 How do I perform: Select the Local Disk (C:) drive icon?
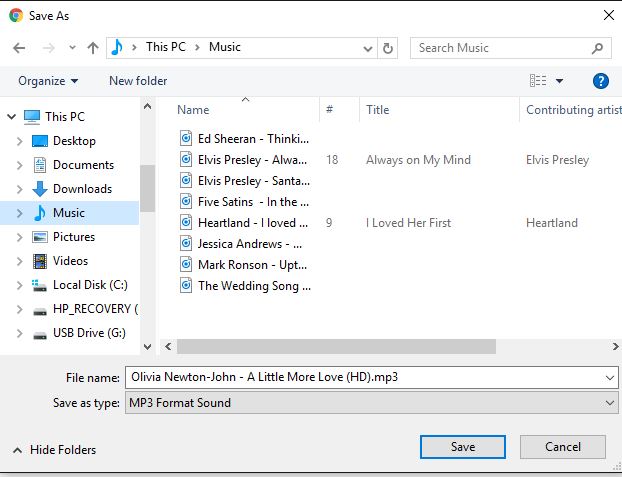pyautogui.click(x=39, y=285)
